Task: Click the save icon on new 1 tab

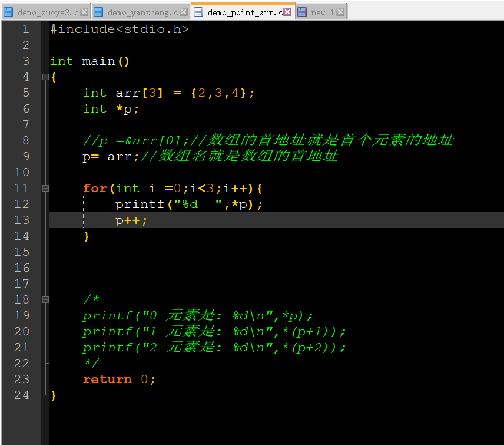Action: coord(302,12)
